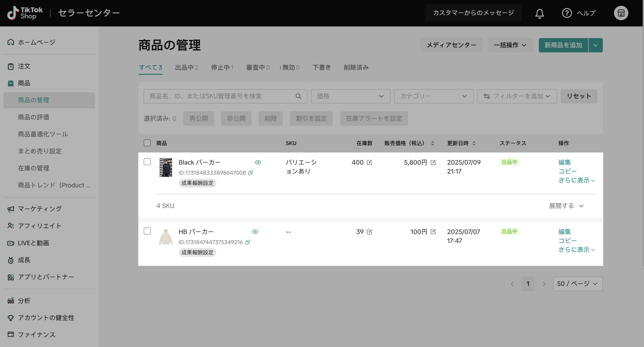Copy the Black パーカー product ID
Viewport: 644px width, 347px height.
point(250,173)
